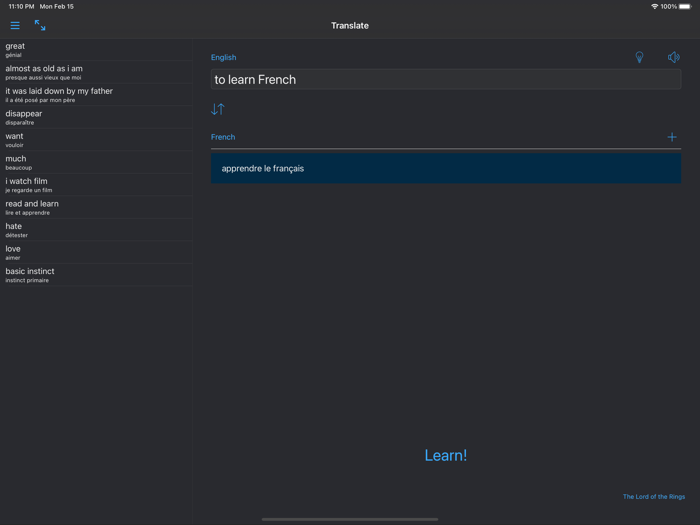Open the hamburger menu
Image resolution: width=700 pixels, height=525 pixels.
click(x=15, y=26)
